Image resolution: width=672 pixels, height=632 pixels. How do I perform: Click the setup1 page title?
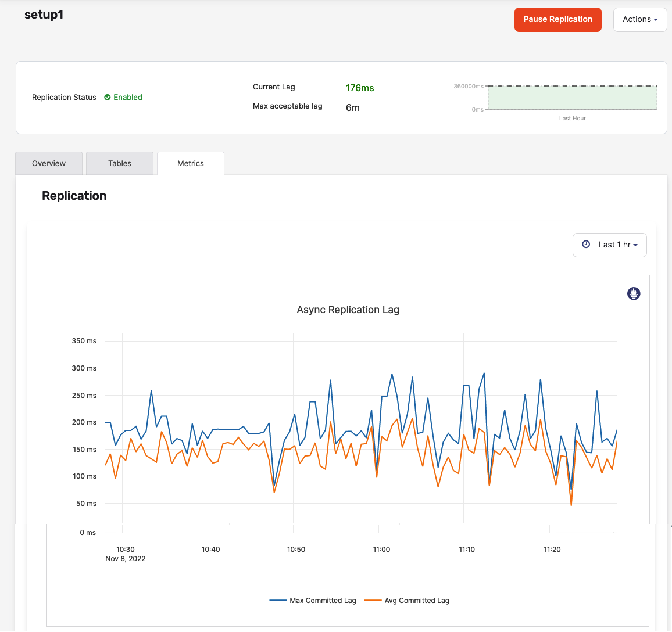[x=44, y=15]
